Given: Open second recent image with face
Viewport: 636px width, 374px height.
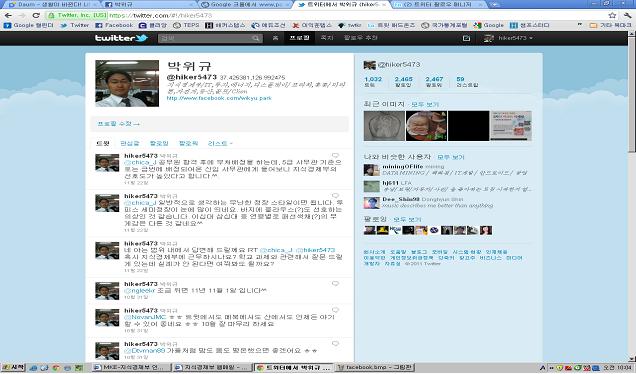Looking at the screenshot, I should pos(426,126).
